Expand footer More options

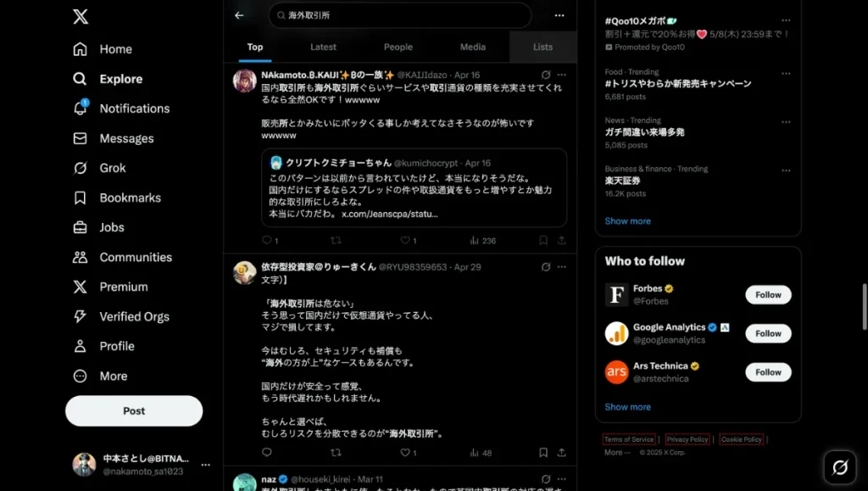617,452
